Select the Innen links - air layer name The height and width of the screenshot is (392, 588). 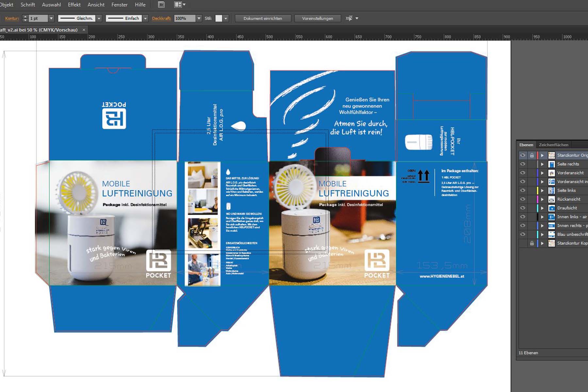click(x=572, y=217)
